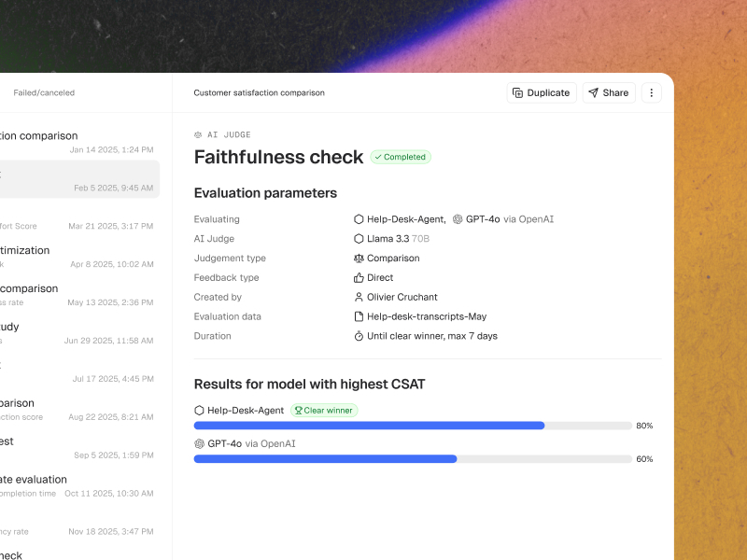The height and width of the screenshot is (560, 747).
Task: Open the three-dot more options menu
Action: tap(651, 92)
